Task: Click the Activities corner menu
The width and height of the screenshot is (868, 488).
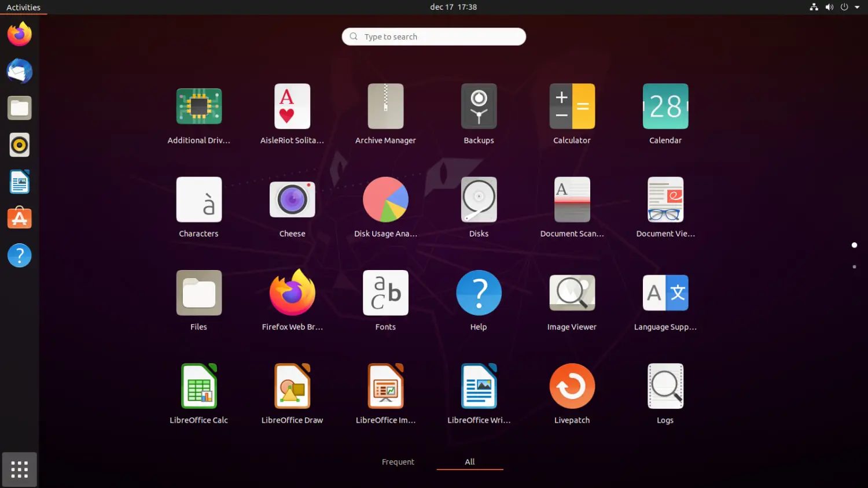Action: pyautogui.click(x=23, y=7)
